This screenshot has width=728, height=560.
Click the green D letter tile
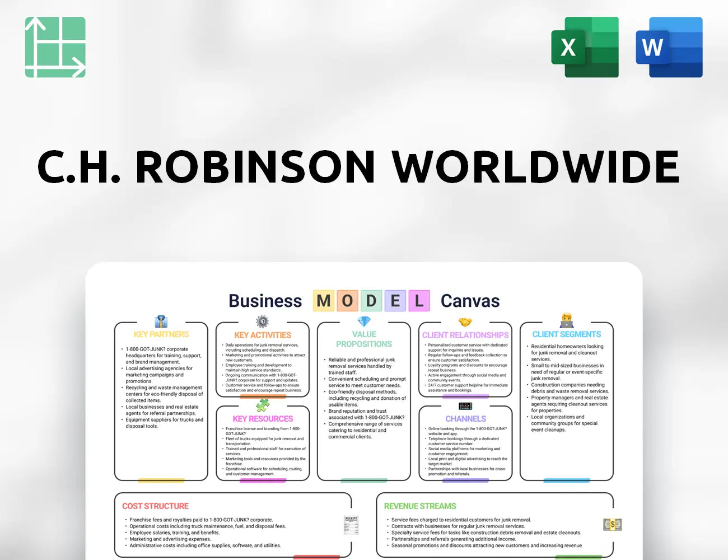pyautogui.click(x=371, y=301)
